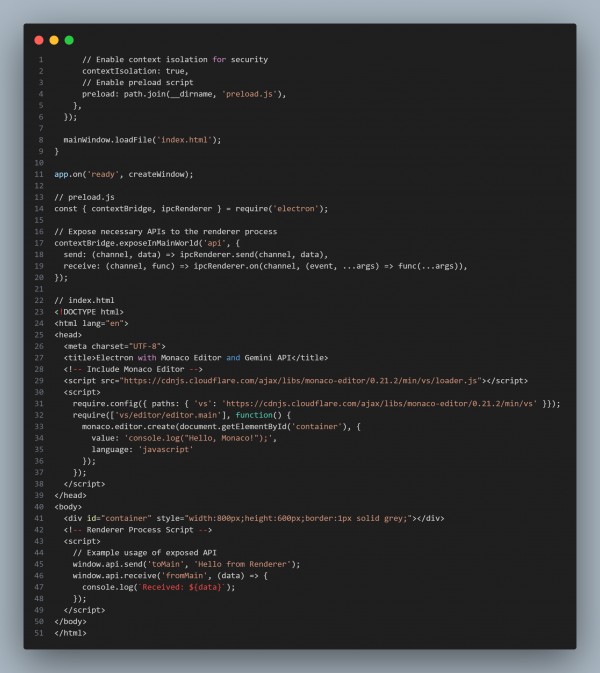
Task: Click the mainWindow.loadFile('index.html') line
Action: (142, 140)
